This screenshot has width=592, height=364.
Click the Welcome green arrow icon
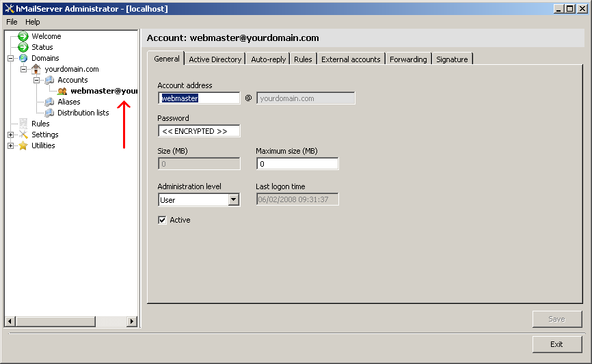pos(23,36)
